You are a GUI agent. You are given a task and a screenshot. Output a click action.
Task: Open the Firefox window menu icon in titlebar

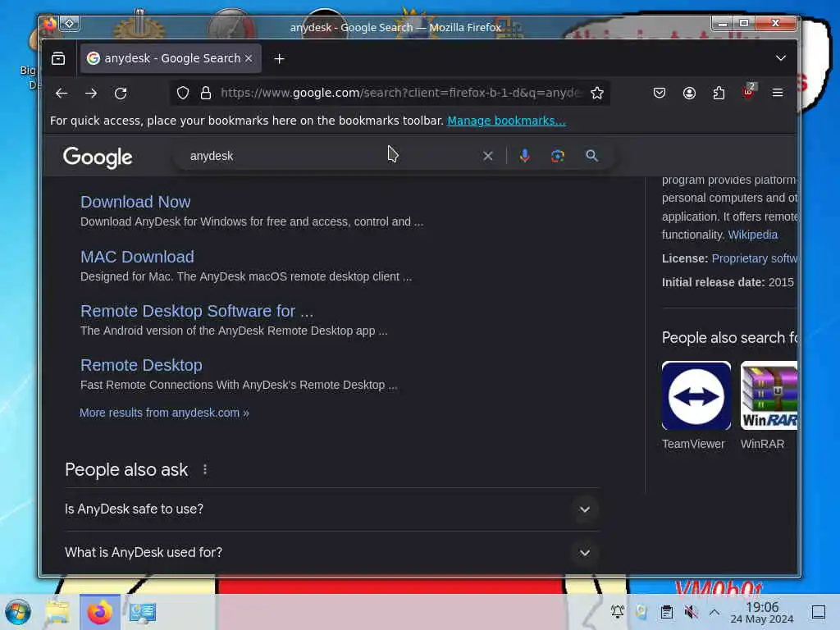(x=49, y=24)
